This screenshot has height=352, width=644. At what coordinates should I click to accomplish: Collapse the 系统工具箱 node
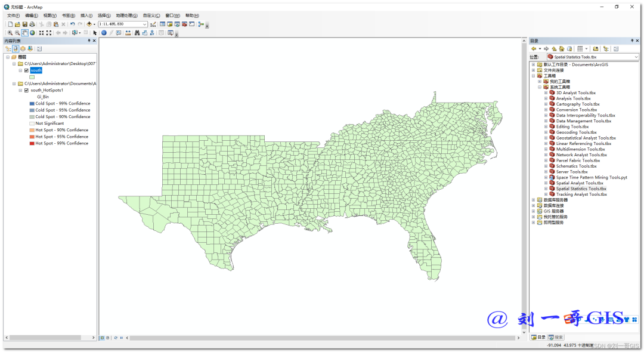pyautogui.click(x=540, y=87)
